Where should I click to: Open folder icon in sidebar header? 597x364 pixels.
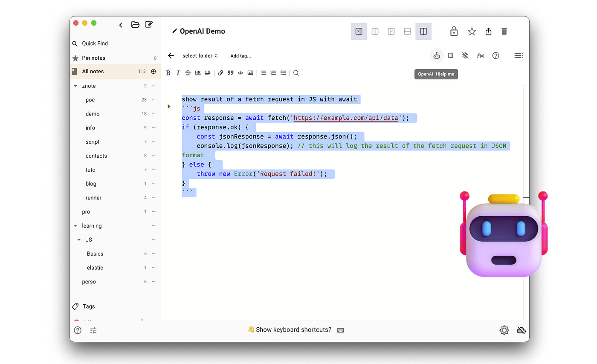(135, 24)
